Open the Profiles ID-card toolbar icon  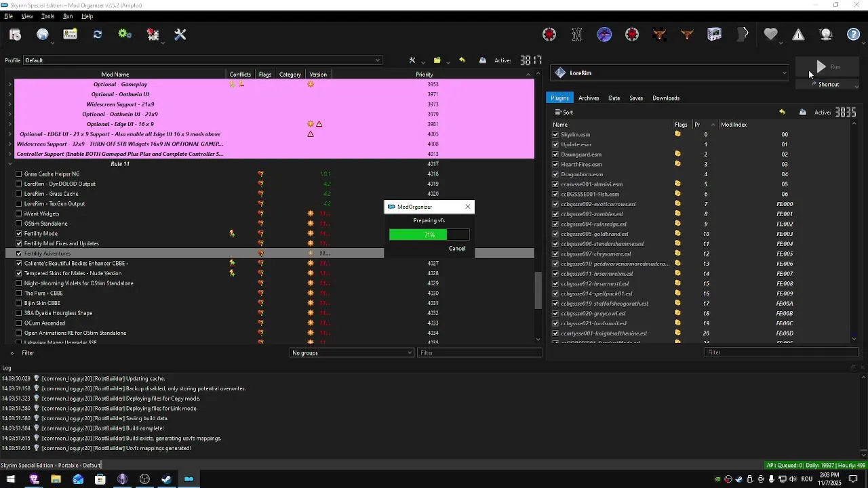pyautogui.click(x=70, y=35)
